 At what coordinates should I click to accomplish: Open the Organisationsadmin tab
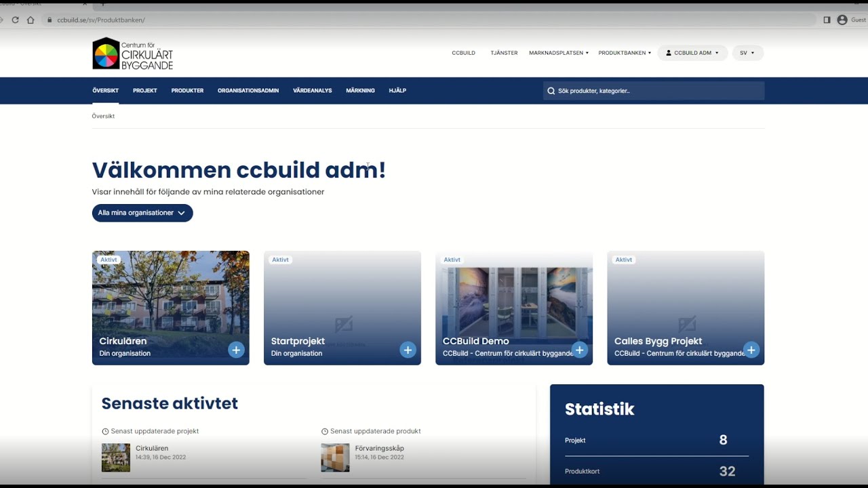pyautogui.click(x=248, y=91)
